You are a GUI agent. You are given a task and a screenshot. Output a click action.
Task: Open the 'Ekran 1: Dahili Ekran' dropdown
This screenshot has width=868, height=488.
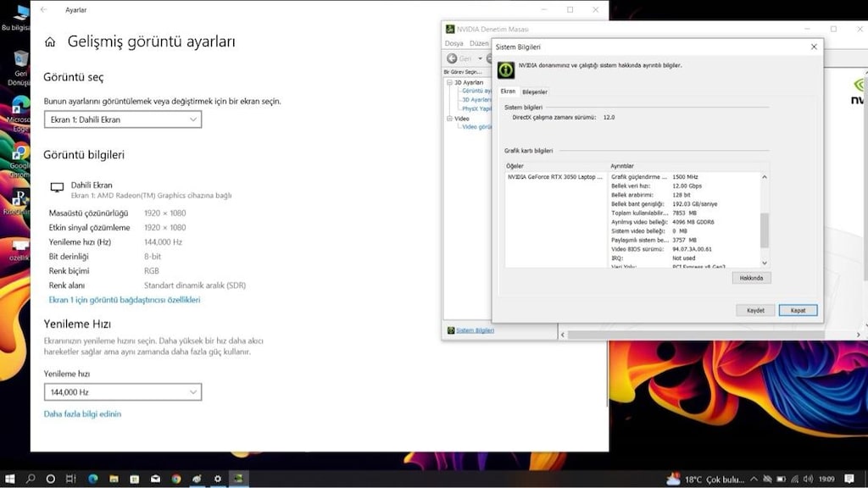tap(123, 119)
